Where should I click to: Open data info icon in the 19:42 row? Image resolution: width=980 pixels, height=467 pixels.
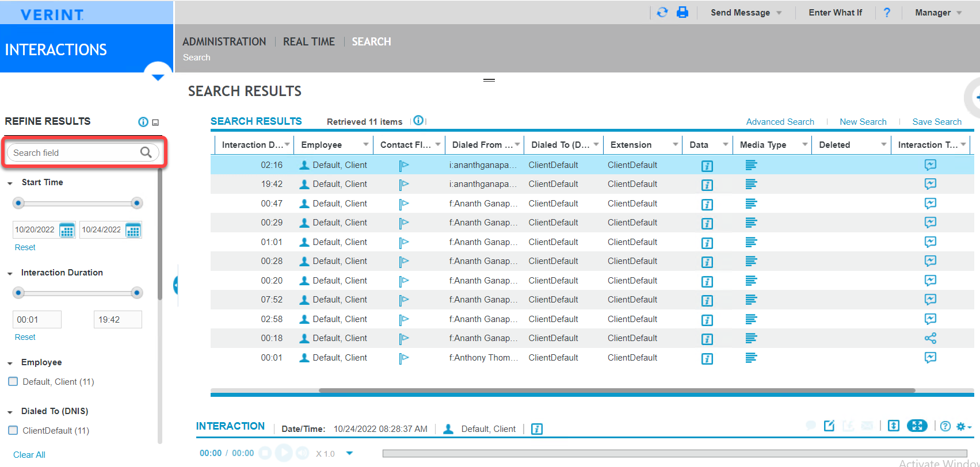(707, 185)
